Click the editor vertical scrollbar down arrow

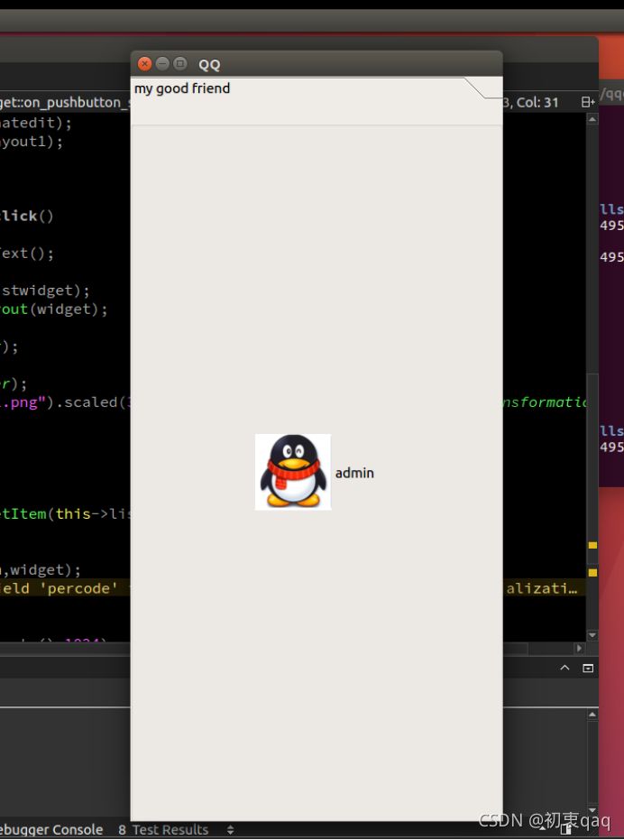[592, 635]
